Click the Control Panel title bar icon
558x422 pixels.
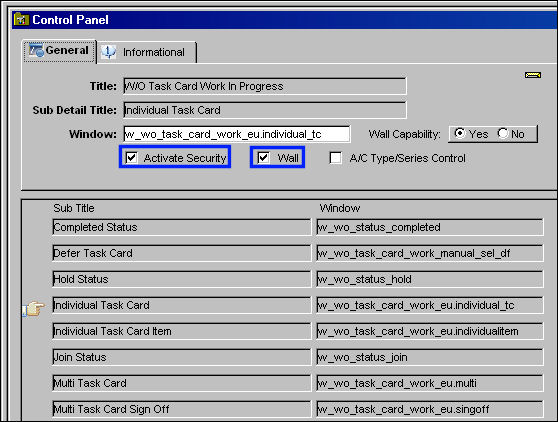point(21,19)
